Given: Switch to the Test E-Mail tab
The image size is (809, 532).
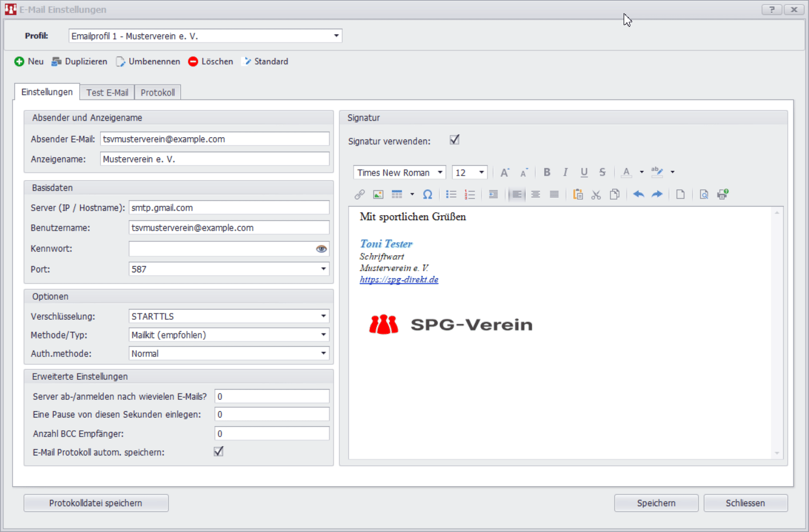Looking at the screenshot, I should pyautogui.click(x=108, y=93).
